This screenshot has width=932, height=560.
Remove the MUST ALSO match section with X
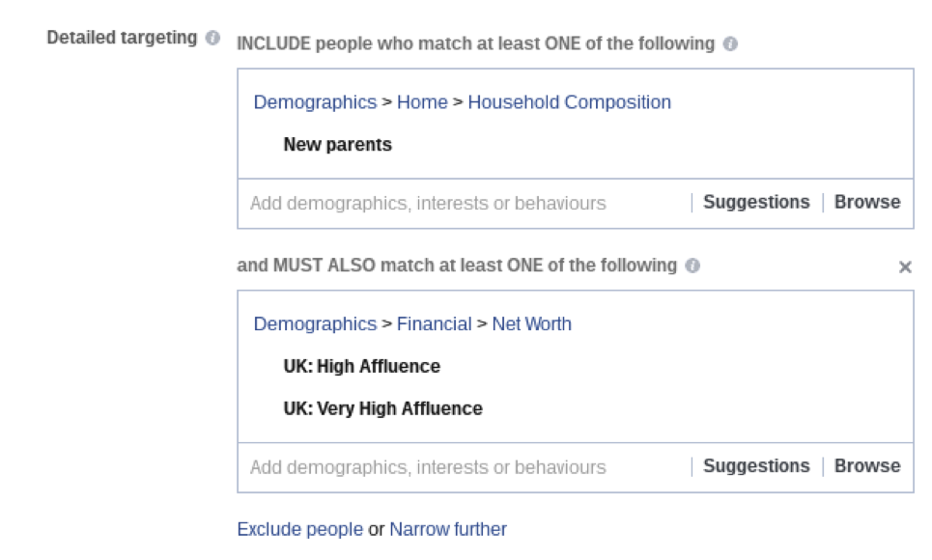[905, 267]
